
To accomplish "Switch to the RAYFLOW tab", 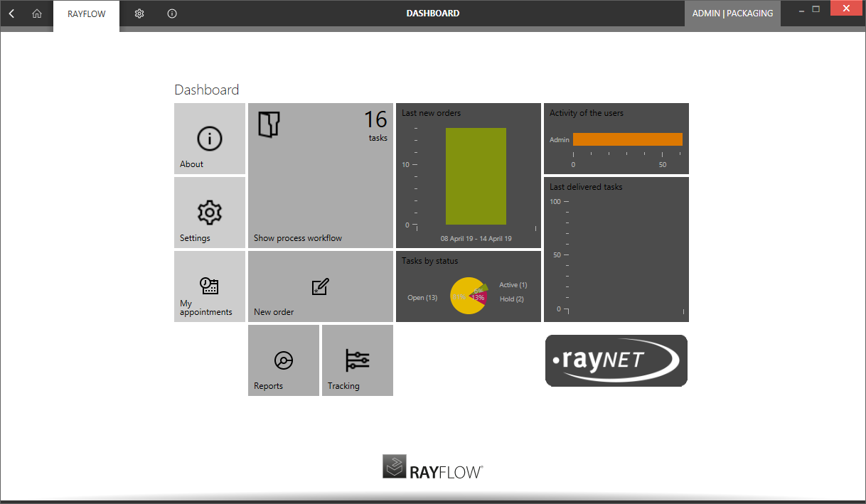I will [x=85, y=13].
